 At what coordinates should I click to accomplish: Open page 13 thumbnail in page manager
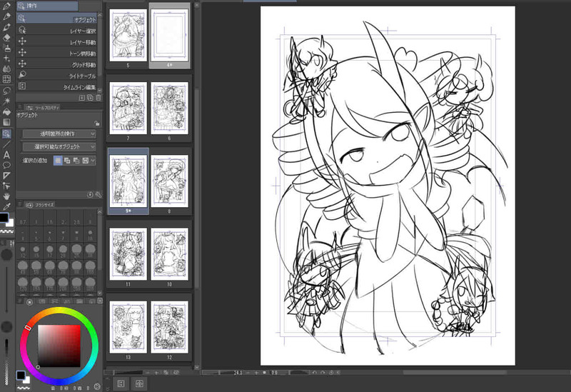[x=128, y=327]
